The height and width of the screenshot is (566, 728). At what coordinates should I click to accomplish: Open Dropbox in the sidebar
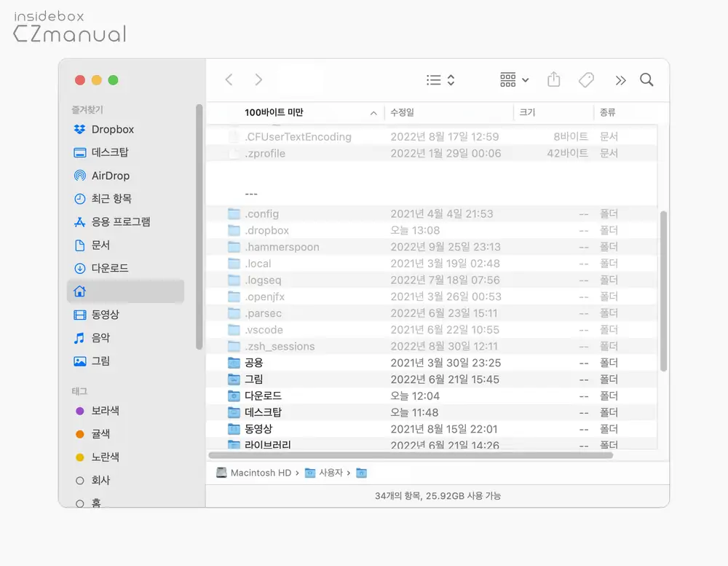(112, 129)
